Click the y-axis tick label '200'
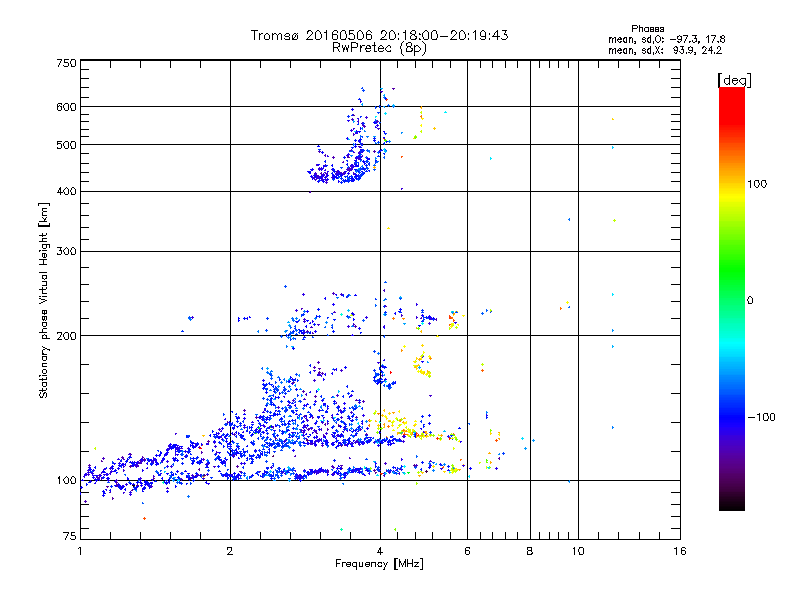 pyautogui.click(x=66, y=336)
